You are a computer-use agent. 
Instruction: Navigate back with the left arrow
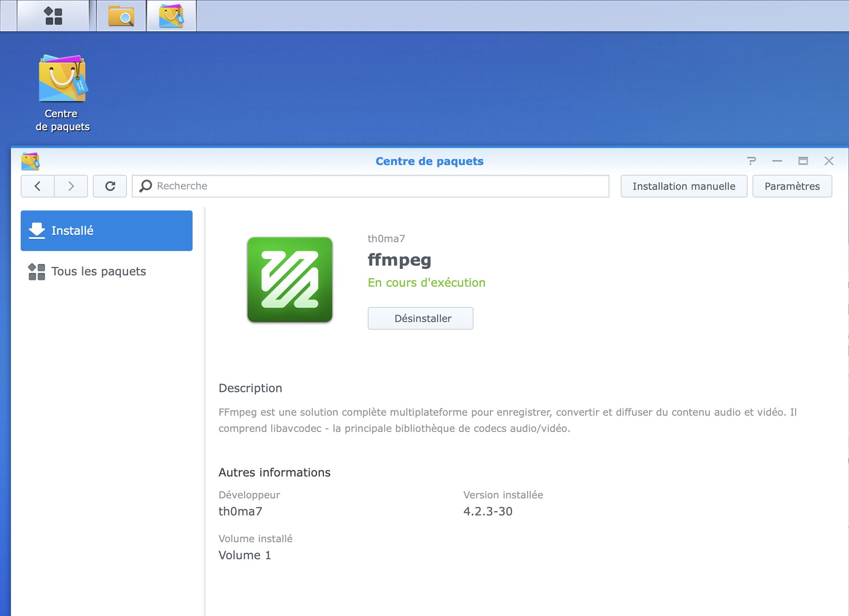tap(37, 186)
